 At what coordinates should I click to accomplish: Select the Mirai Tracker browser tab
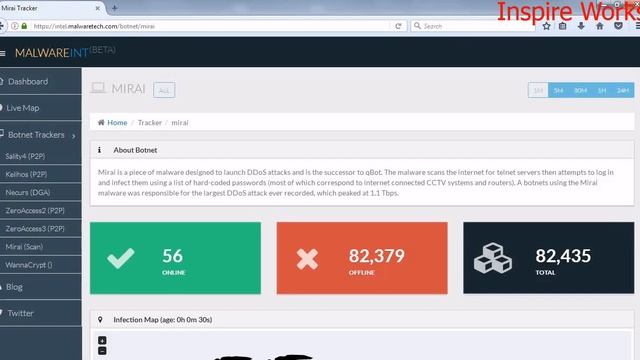[x=51, y=8]
